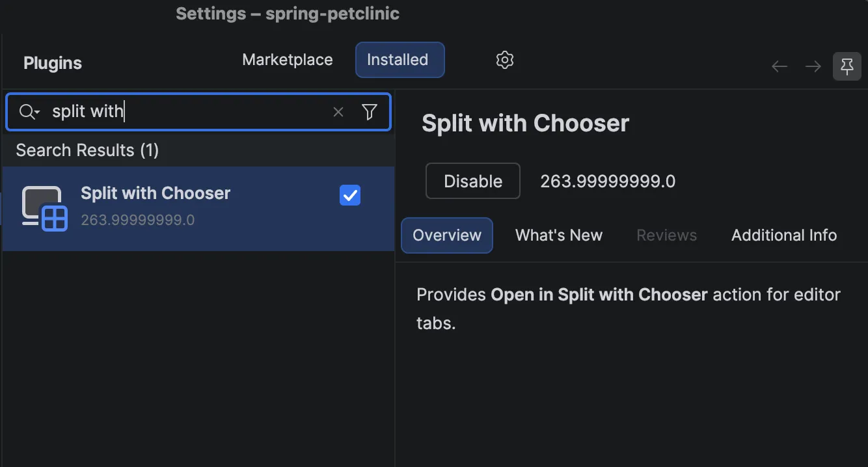868x467 pixels.
Task: Select the Installed tab
Action: tap(398, 60)
